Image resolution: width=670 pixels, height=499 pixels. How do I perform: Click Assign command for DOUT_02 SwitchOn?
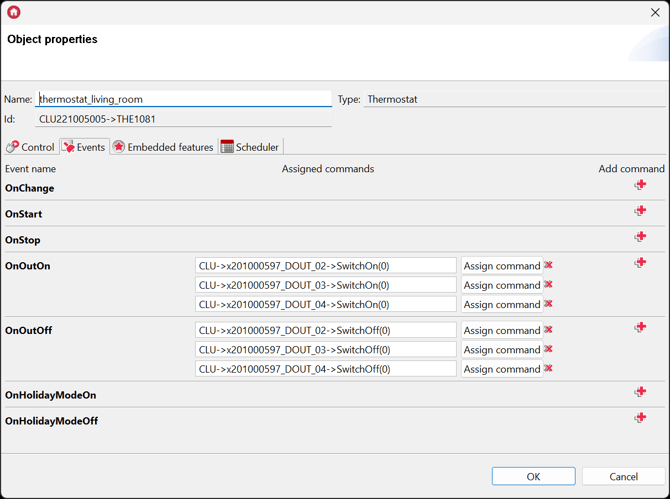pos(501,266)
